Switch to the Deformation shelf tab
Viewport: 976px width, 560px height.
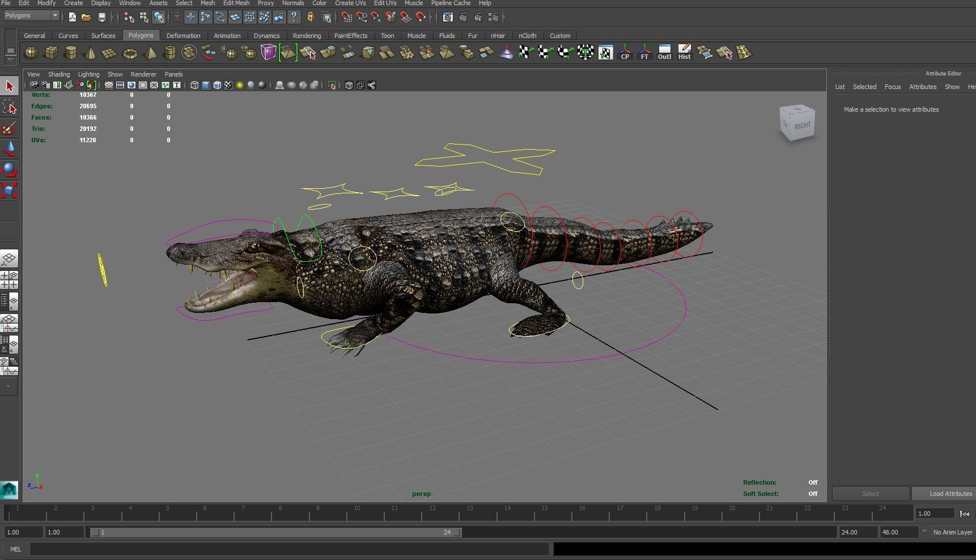183,36
